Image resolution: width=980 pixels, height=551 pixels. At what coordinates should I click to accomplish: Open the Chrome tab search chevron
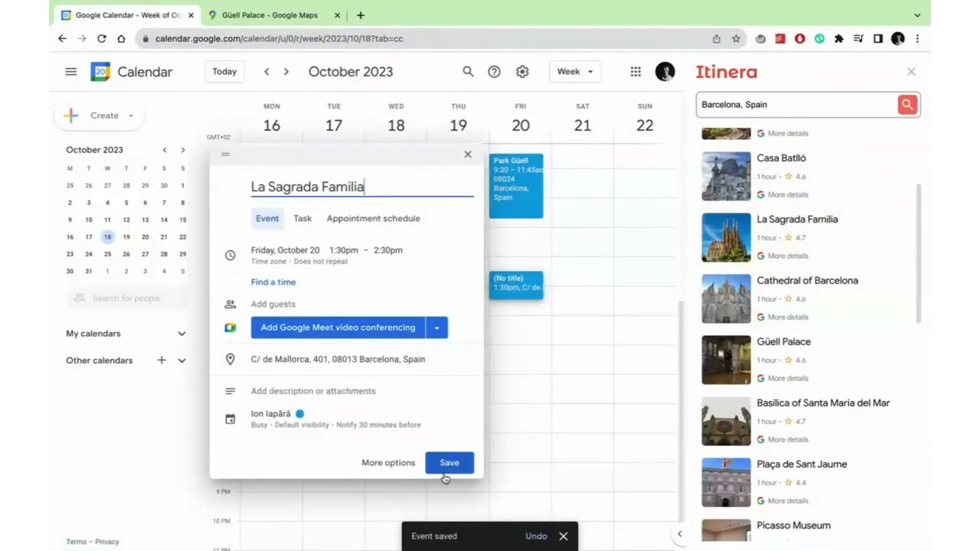[917, 15]
